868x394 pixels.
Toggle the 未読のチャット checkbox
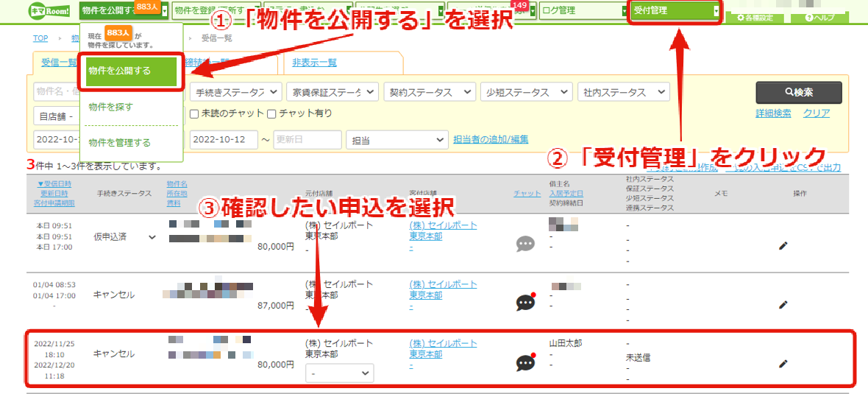[193, 113]
